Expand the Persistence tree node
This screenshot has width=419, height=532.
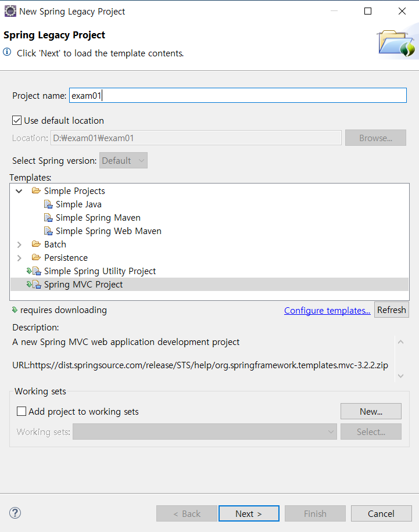click(x=19, y=258)
